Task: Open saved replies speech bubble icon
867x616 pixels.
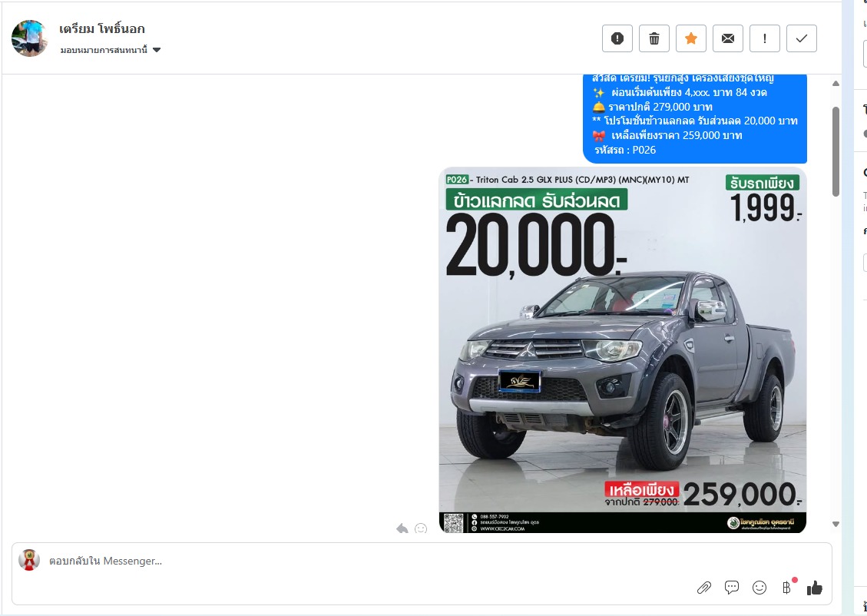Action: pos(732,588)
